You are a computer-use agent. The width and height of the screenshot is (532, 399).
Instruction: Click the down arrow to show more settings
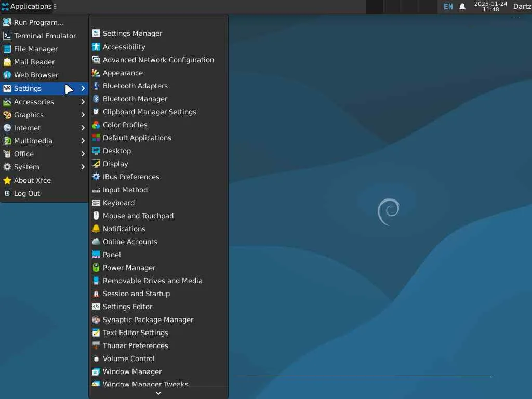click(158, 393)
